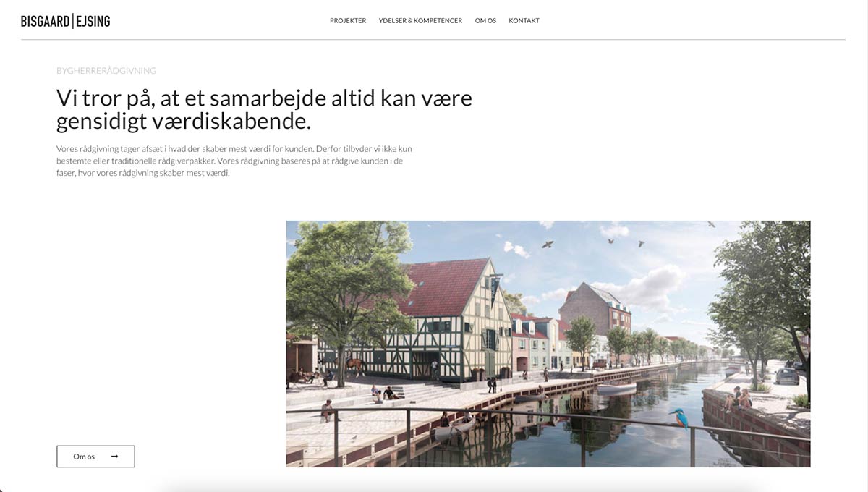868x492 pixels.
Task: Click the Bisgaard Ejsing logo
Action: [66, 21]
